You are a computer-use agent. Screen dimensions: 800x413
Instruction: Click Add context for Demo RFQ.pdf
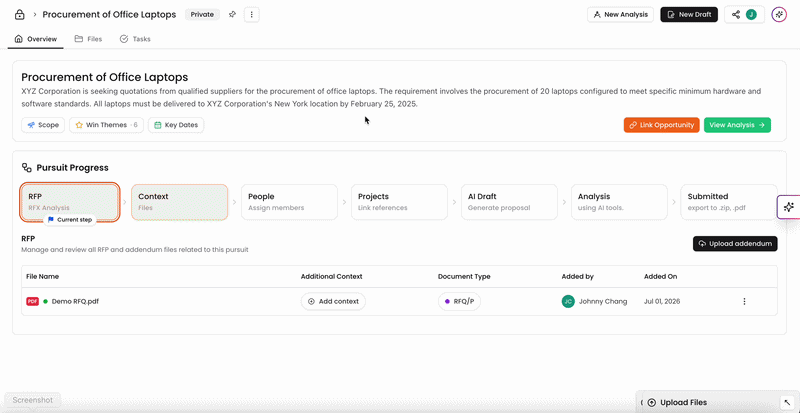coord(333,302)
